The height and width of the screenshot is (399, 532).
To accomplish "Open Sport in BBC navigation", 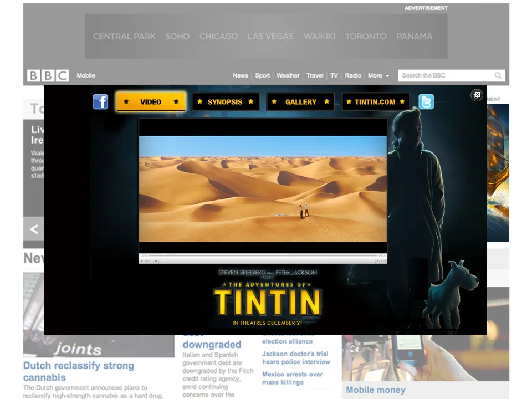I will tap(262, 75).
